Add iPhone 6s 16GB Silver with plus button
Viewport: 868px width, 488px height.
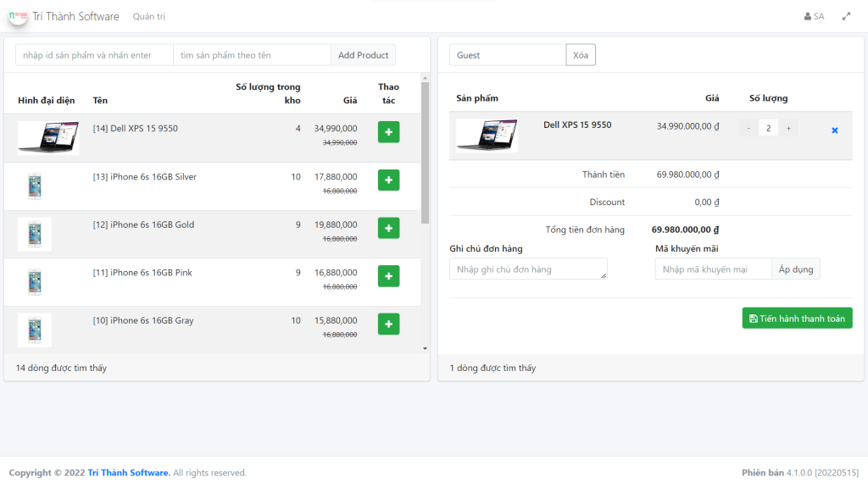pos(388,180)
